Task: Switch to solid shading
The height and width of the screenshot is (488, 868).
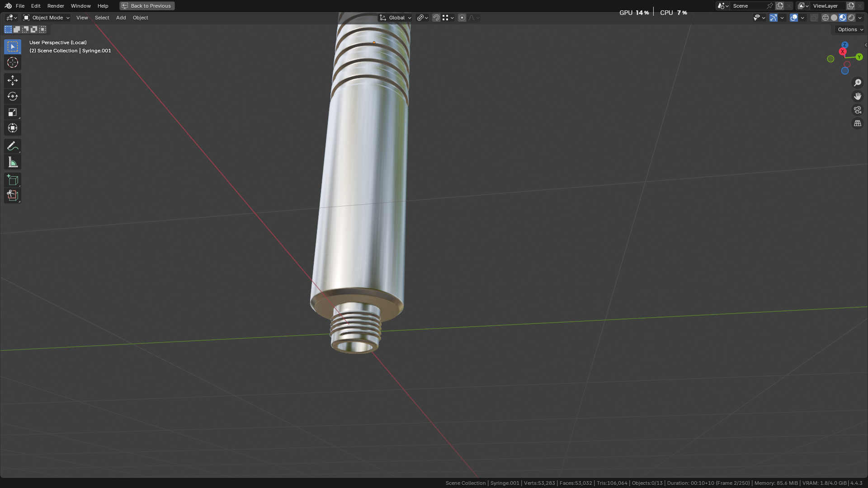Action: coord(834,18)
